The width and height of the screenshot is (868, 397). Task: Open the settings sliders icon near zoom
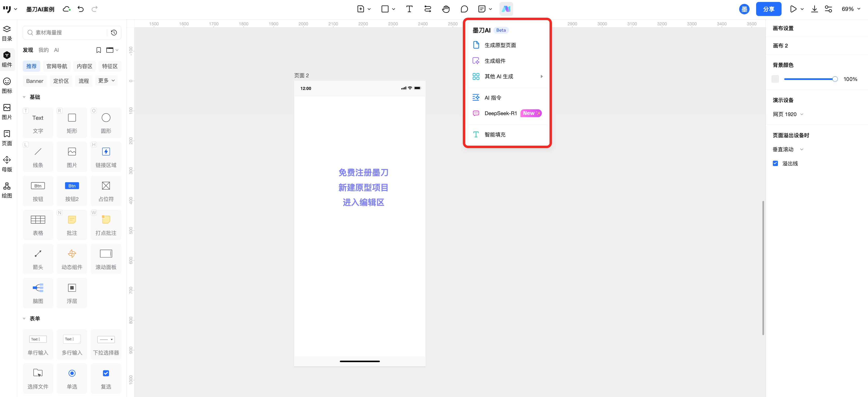click(x=828, y=9)
